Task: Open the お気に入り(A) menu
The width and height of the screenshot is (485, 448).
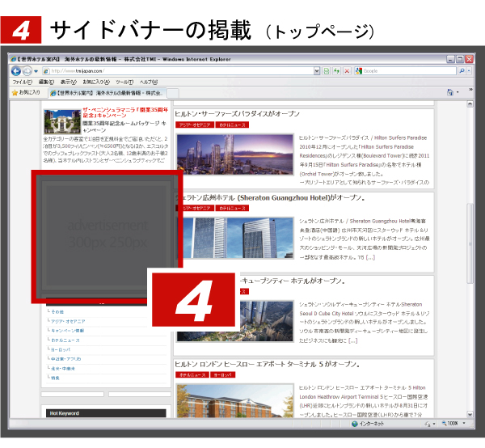Action: [x=96, y=82]
